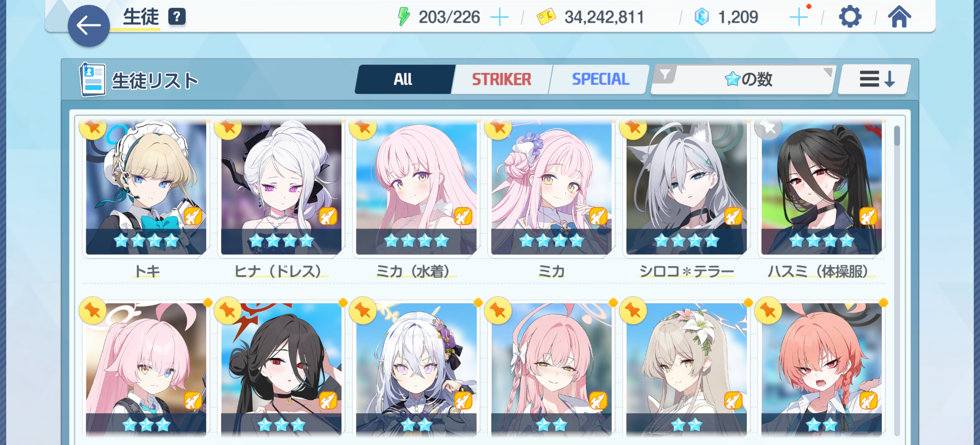980x445 pixels.
Task: Go to the home screen icon
Action: [x=899, y=17]
